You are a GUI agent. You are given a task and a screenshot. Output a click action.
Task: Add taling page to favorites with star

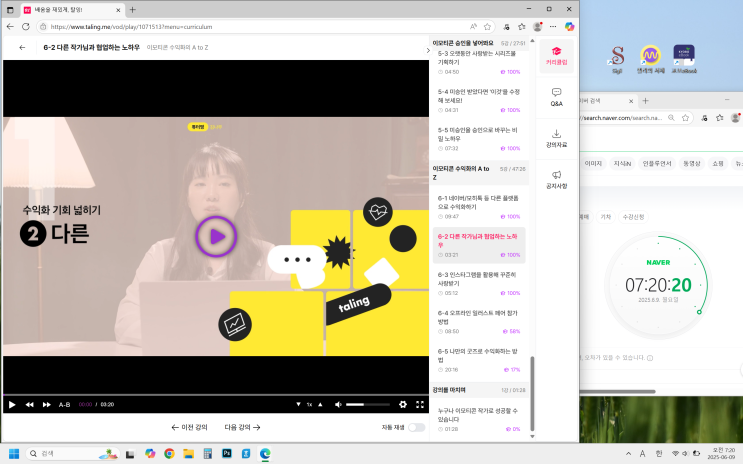click(x=487, y=27)
